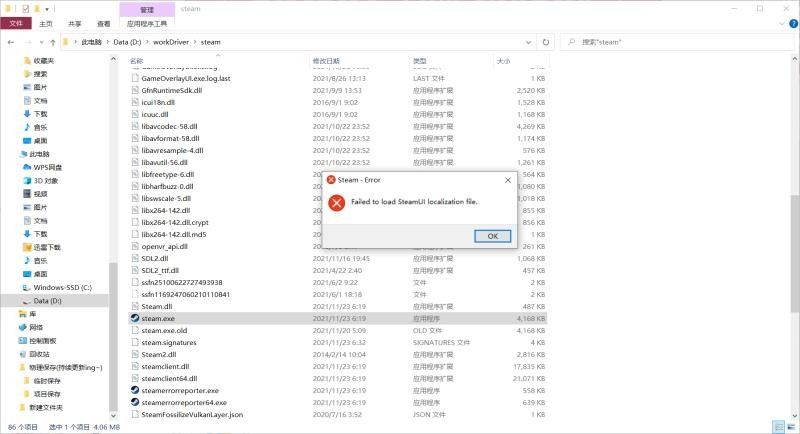Viewport: 800px width, 434px height.
Task: Select 网络 in the navigation pane
Action: pyautogui.click(x=36, y=327)
